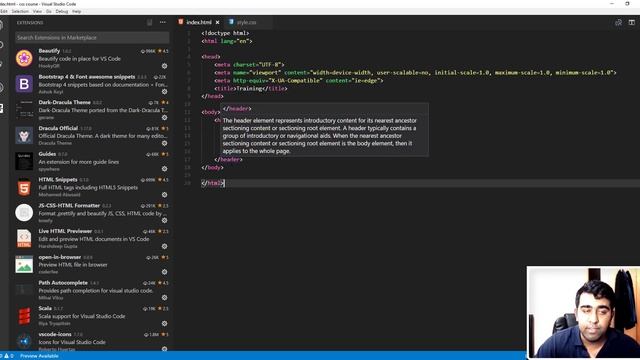This screenshot has width=640, height=360.
Task: Click the Beautify flower logo icon
Action: click(24, 58)
